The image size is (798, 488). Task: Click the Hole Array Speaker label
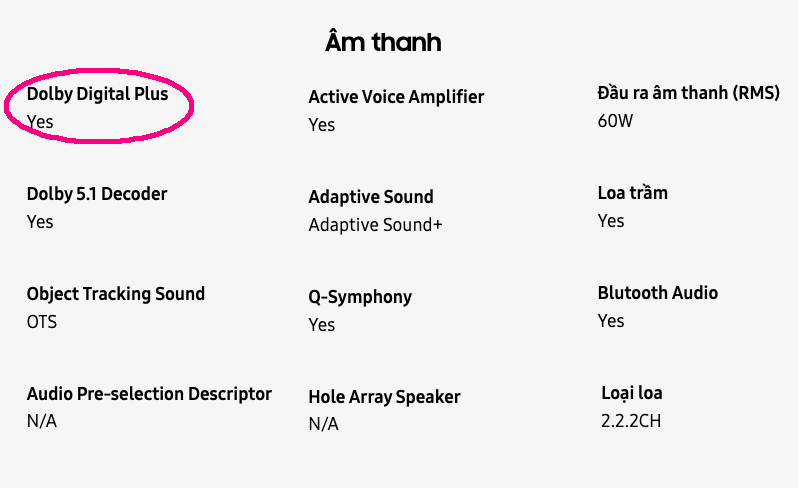click(385, 397)
